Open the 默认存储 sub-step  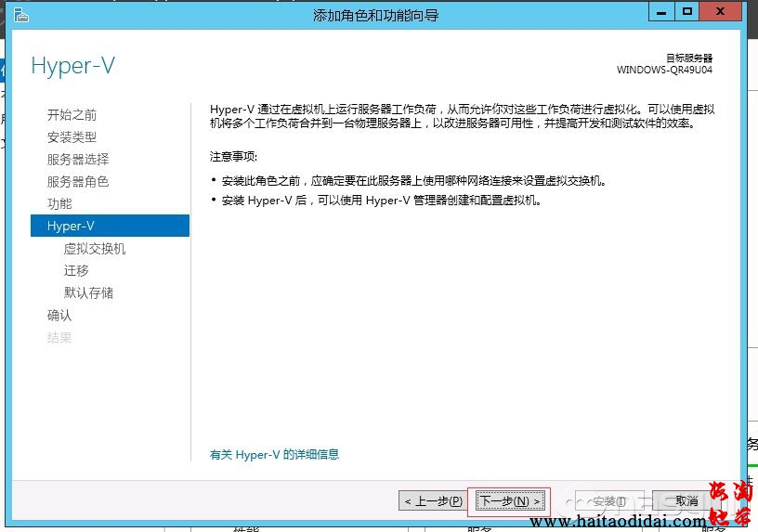[x=88, y=292]
